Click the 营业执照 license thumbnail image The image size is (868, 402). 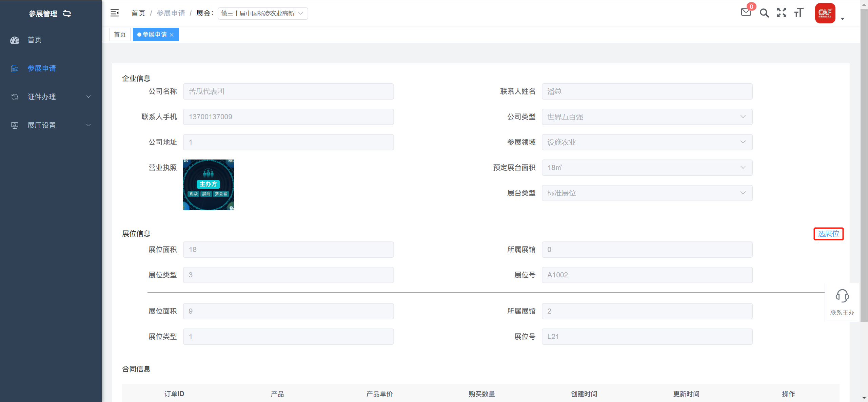coord(208,185)
